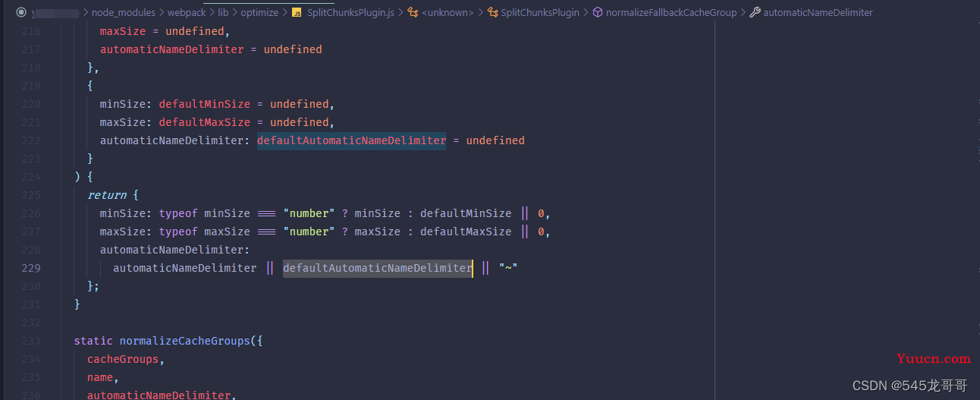The image size is (980, 400).
Task: Click defaultMaxSize at end of line 227
Action: (466, 231)
